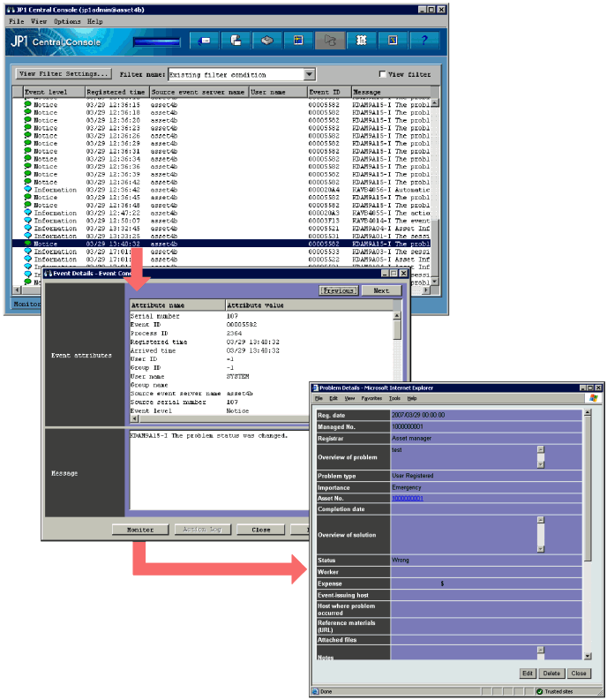Click the event list horizontal scrollbar left arrow
607x700 pixels.
tap(18, 290)
